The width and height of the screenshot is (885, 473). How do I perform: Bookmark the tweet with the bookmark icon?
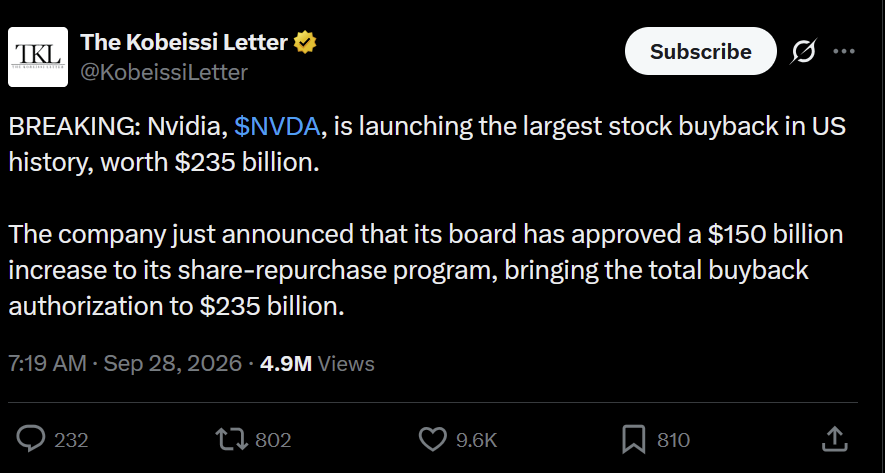point(633,440)
